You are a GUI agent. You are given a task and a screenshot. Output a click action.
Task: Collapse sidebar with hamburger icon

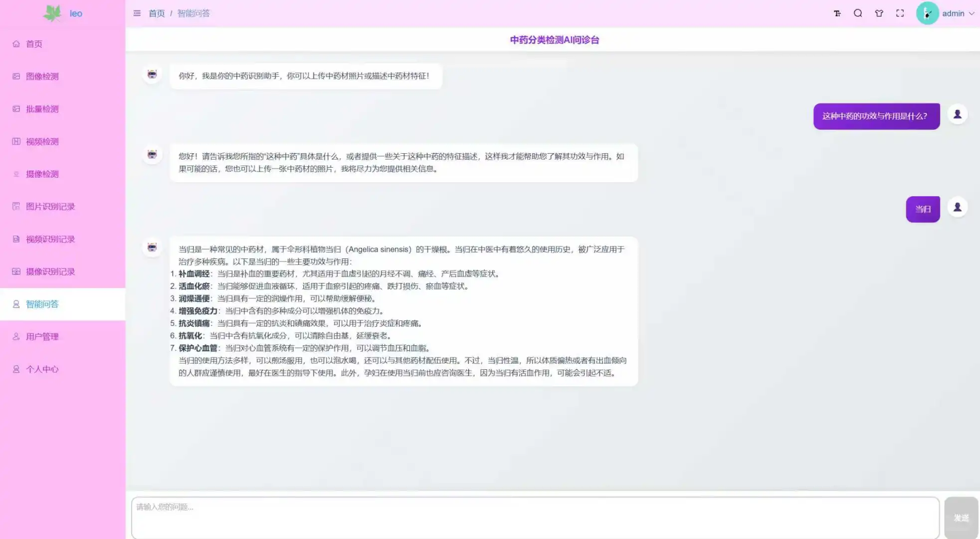tap(137, 13)
